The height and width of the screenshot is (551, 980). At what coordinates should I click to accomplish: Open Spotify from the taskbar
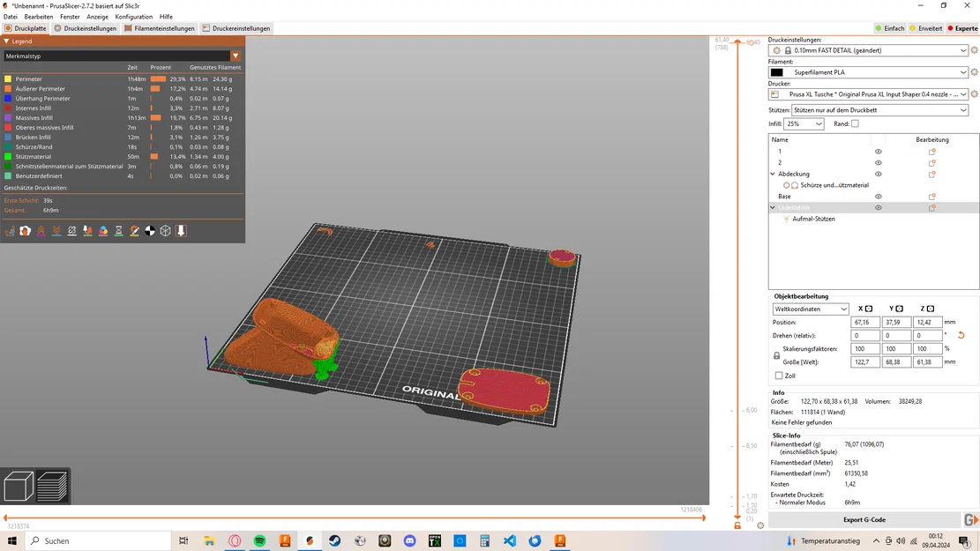pyautogui.click(x=259, y=541)
